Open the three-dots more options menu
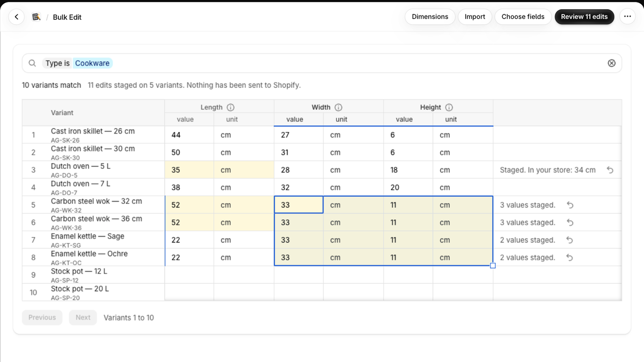 [627, 17]
